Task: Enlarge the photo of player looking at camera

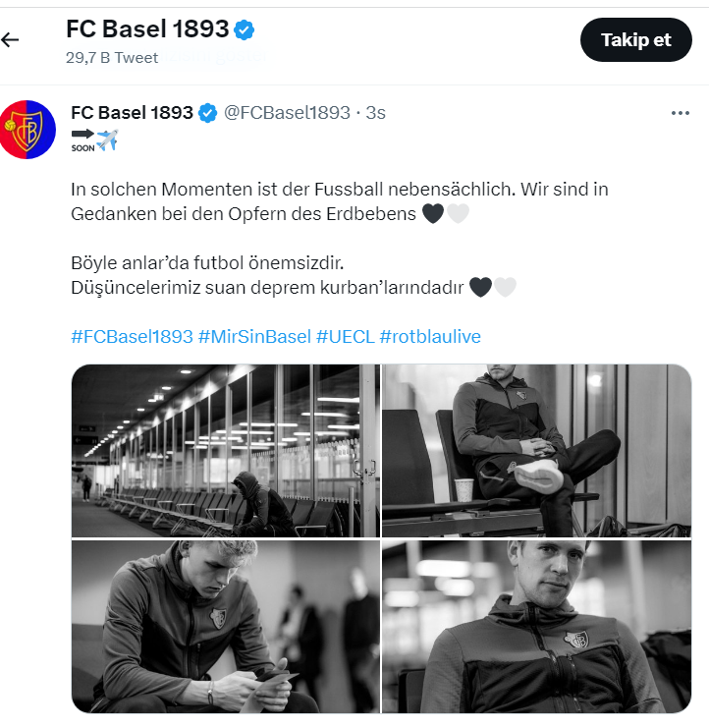Action: 536,626
